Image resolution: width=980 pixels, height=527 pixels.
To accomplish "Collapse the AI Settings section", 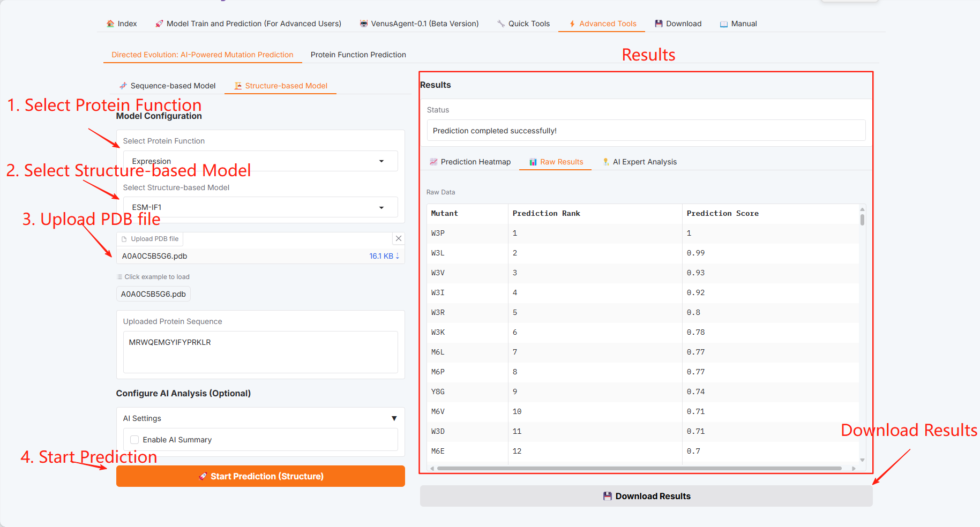I will point(394,418).
